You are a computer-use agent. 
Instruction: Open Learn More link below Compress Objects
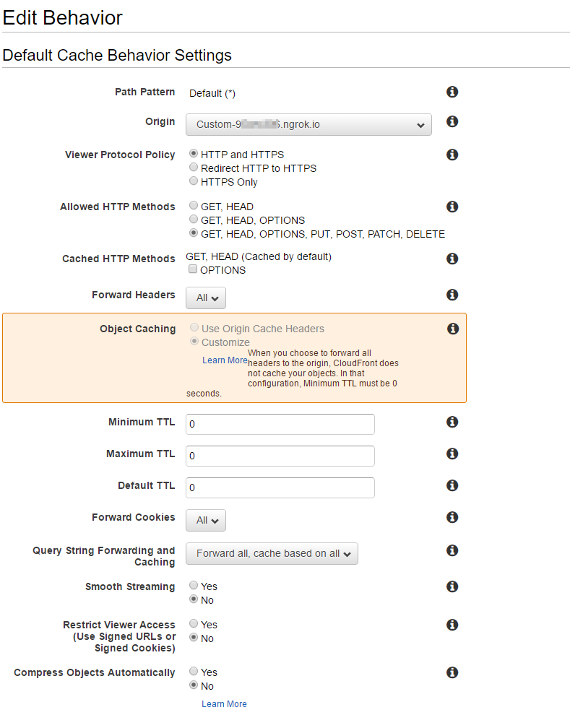(224, 704)
